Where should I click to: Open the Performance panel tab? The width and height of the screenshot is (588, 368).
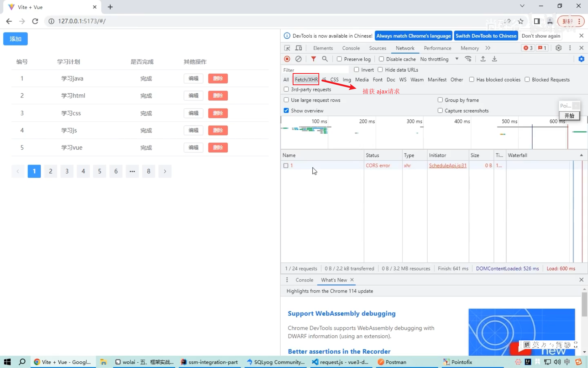point(437,48)
